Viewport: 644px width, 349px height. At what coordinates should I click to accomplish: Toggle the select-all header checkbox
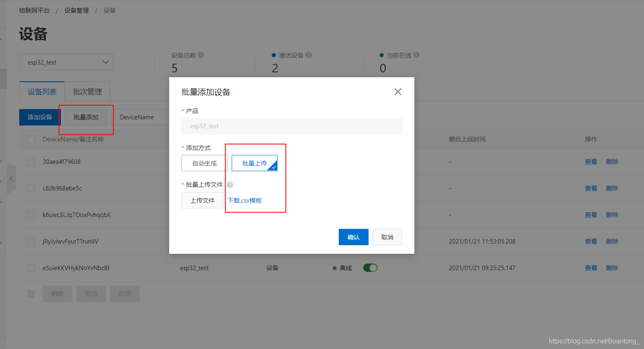tap(31, 139)
